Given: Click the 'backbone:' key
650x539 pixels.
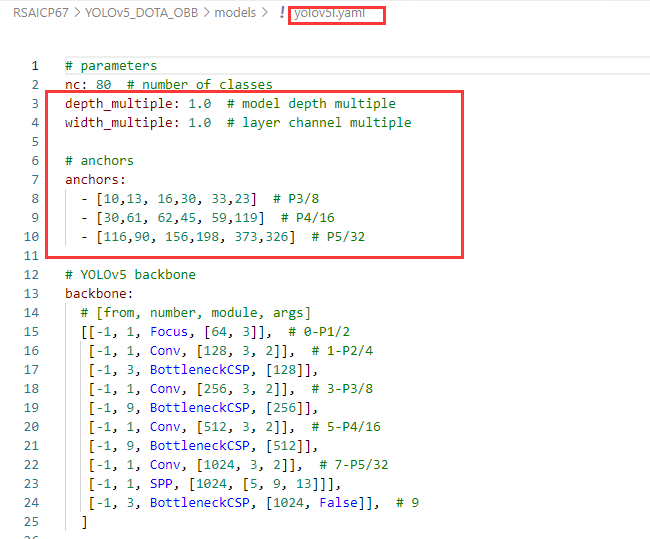Looking at the screenshot, I should [99, 294].
